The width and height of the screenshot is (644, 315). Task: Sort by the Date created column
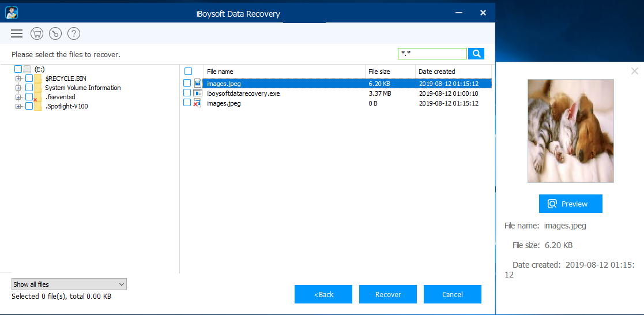(x=453, y=72)
